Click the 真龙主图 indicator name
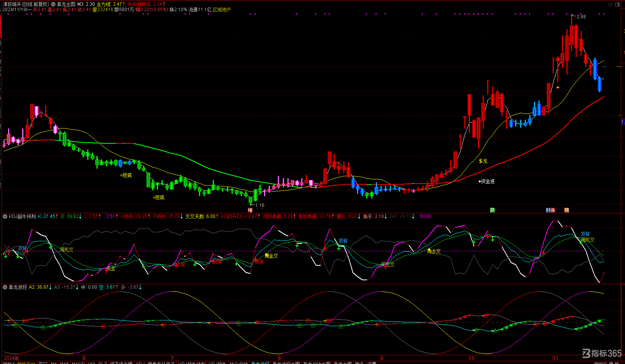This screenshot has height=364, width=625. click(x=66, y=4)
